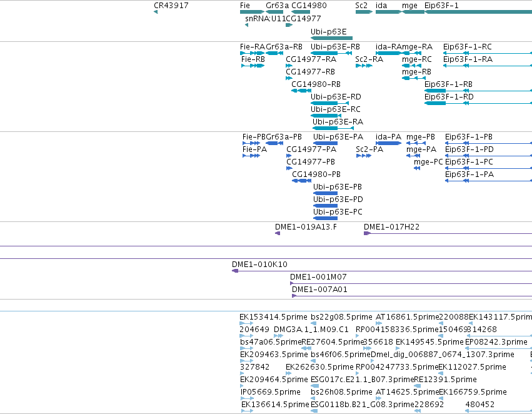
Task: Select the EK262630.5prime EST label
Action: (319, 367)
